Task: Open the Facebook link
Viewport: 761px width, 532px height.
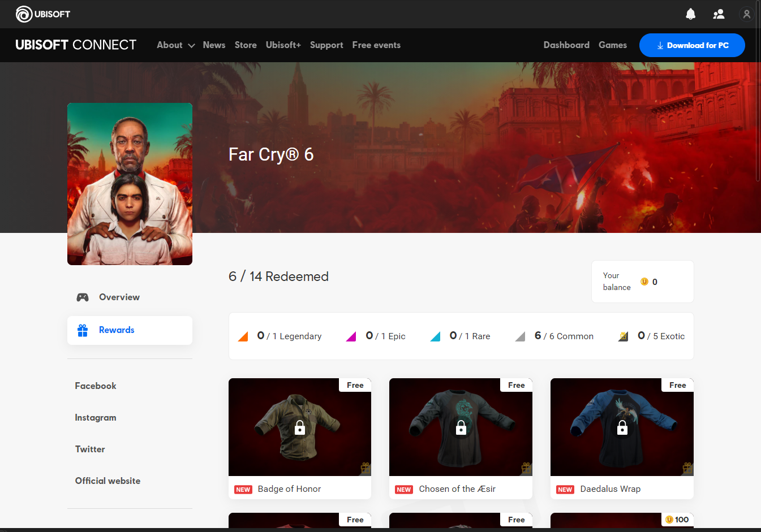Action: point(96,386)
